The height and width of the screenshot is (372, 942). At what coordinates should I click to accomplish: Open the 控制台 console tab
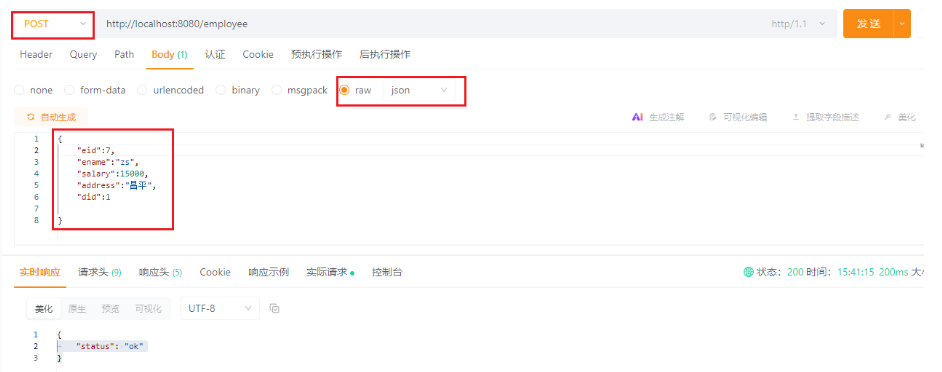pyautogui.click(x=387, y=272)
